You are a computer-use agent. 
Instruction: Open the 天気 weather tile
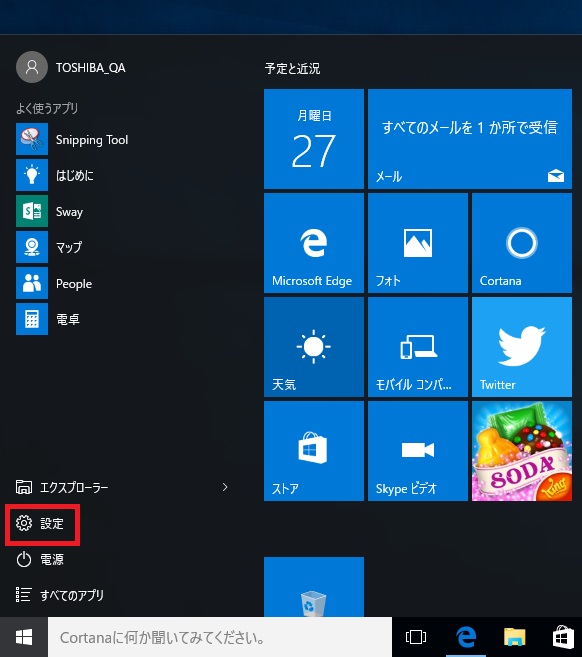(x=314, y=347)
